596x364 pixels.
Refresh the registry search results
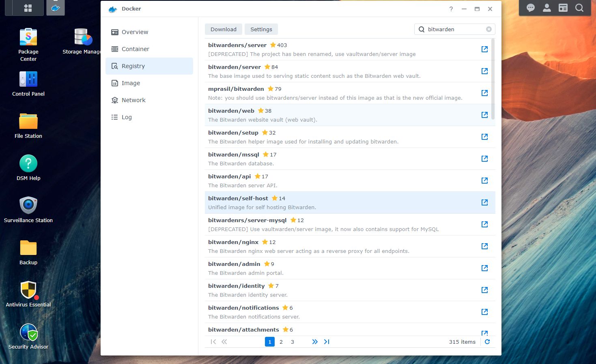(487, 342)
